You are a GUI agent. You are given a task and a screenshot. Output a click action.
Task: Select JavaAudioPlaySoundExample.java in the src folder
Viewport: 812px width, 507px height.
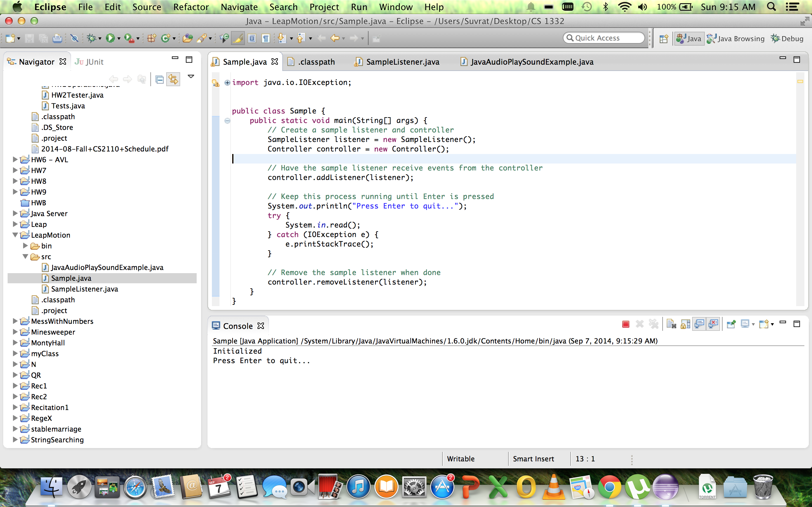tap(107, 267)
